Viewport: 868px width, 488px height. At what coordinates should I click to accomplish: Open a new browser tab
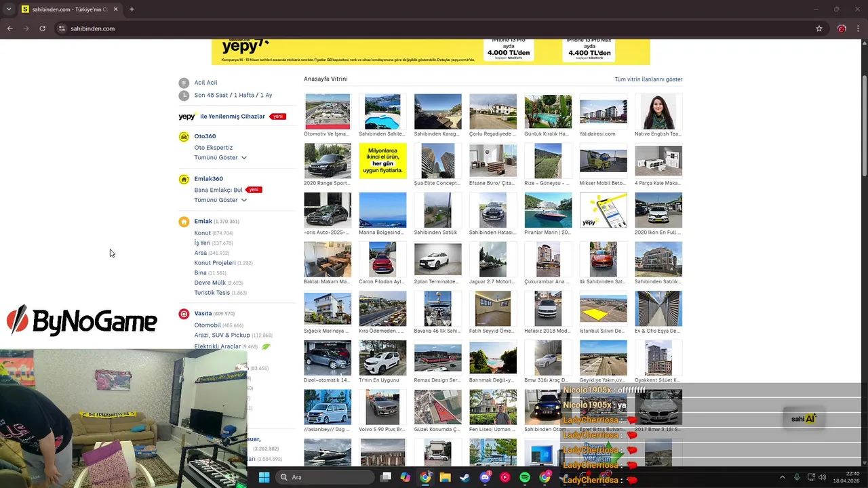(x=132, y=9)
